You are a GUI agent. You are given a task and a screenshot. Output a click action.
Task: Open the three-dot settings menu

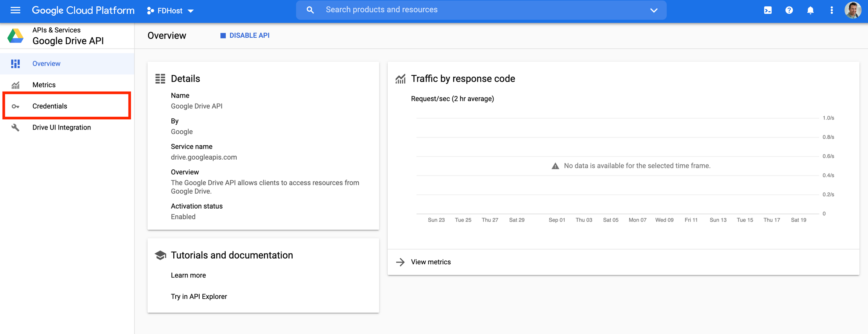831,11
